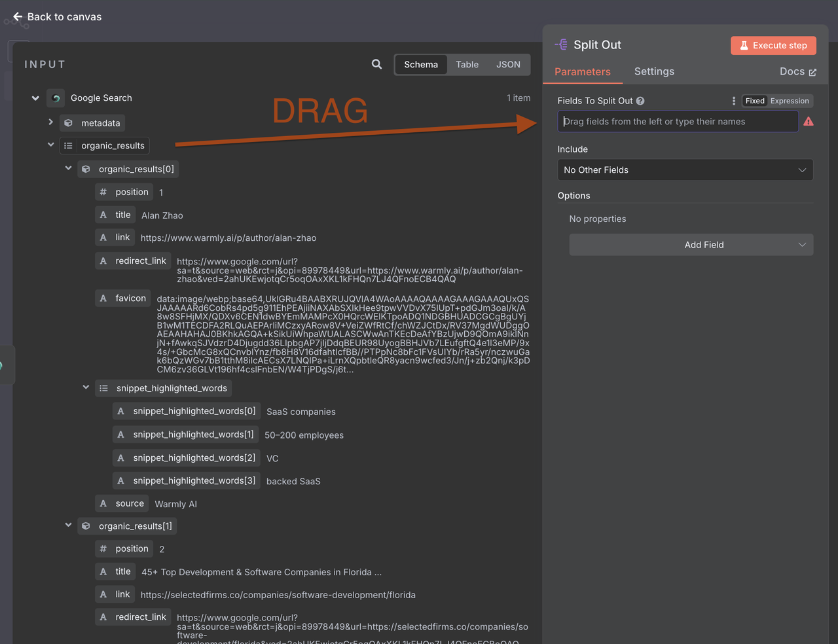
Task: Click the 'Alan Zhao' title value
Action: click(x=162, y=215)
